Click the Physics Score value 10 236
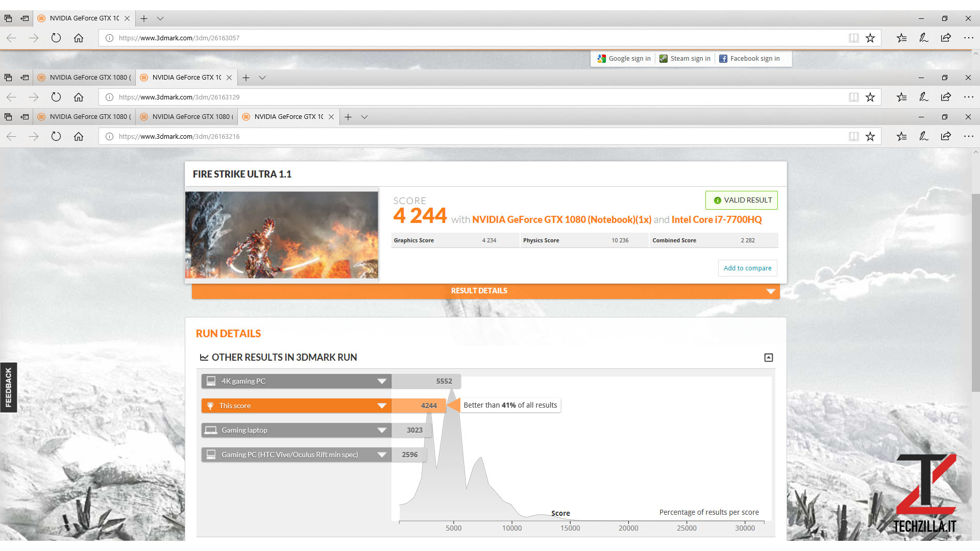The image size is (980, 551). click(620, 240)
